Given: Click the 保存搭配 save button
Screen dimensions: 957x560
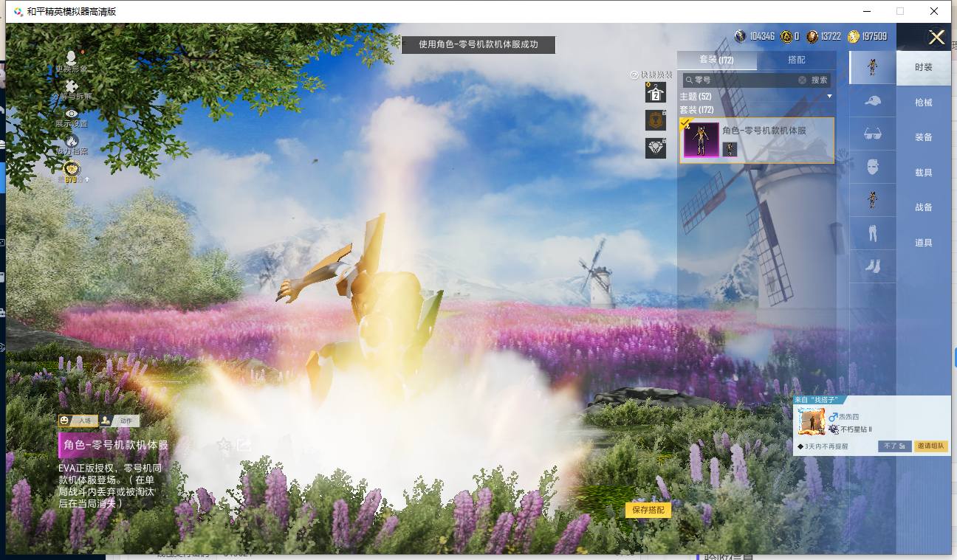Looking at the screenshot, I should pyautogui.click(x=648, y=510).
